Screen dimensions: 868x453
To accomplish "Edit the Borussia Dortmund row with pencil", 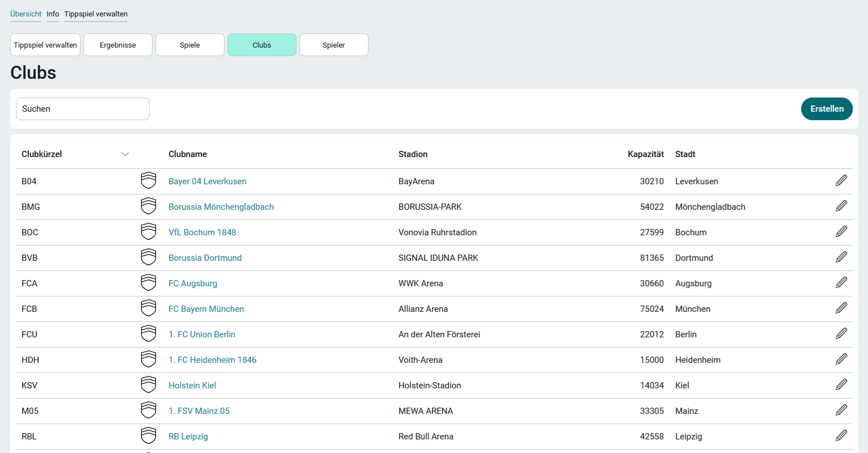I will [x=841, y=257].
